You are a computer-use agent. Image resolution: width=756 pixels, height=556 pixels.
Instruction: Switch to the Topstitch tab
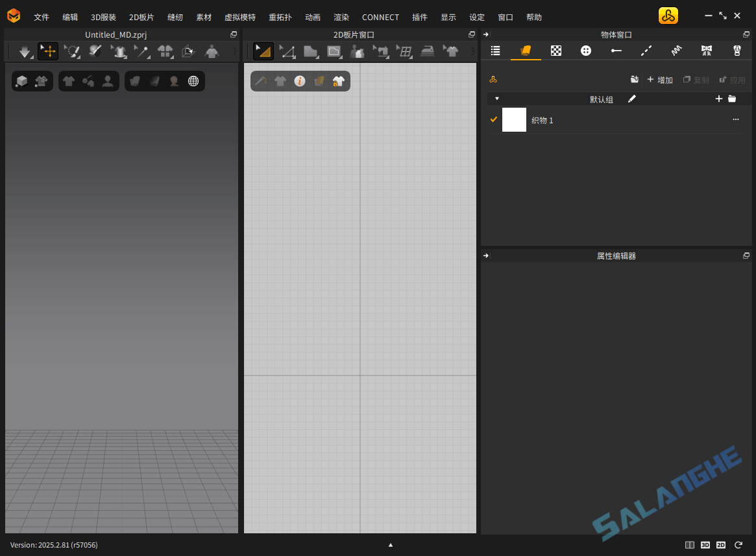click(646, 51)
